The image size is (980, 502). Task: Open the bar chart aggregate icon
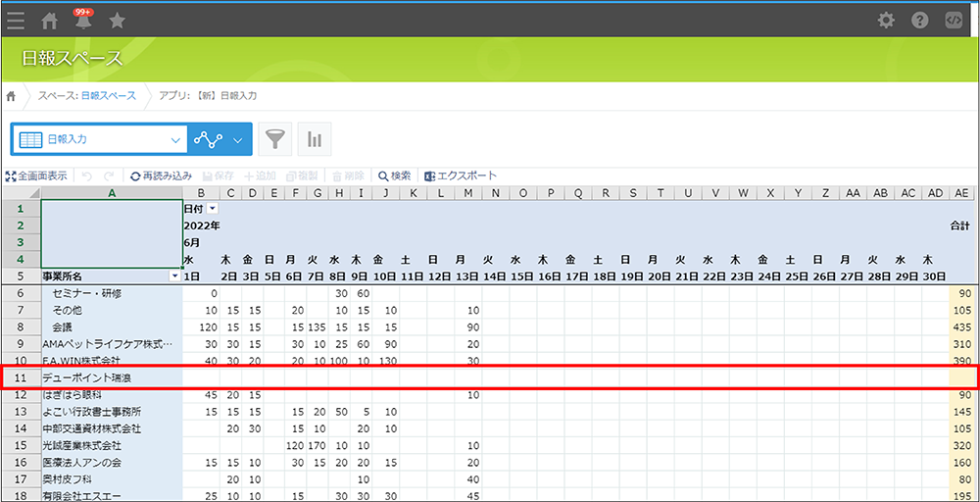click(x=315, y=139)
